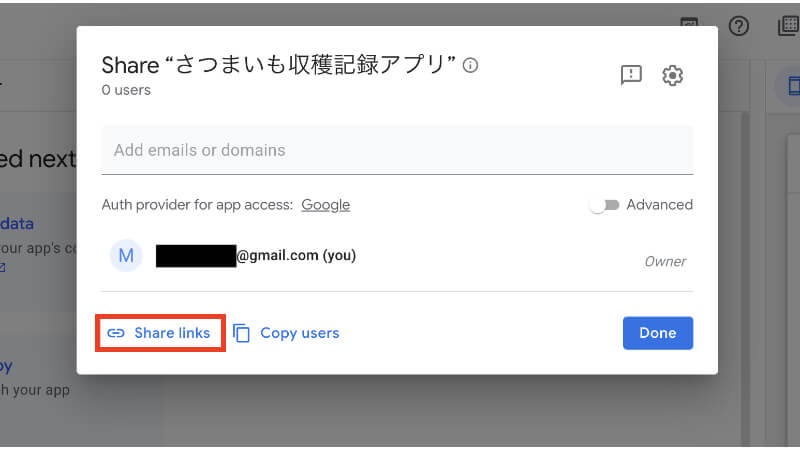
Task: Click the grid icon in the top-right corner
Action: tap(788, 26)
